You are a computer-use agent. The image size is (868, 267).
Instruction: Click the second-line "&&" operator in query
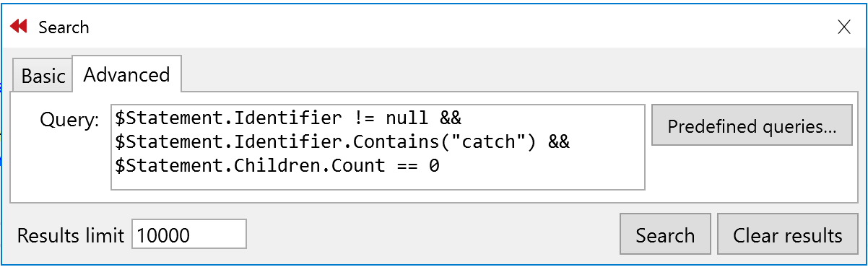pos(558,141)
